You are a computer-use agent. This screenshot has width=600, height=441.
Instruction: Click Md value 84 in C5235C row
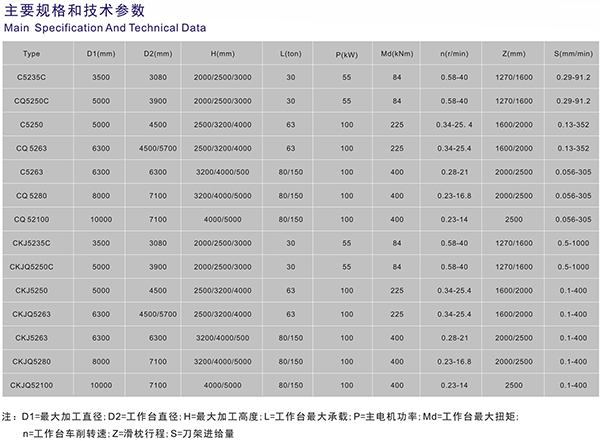397,77
